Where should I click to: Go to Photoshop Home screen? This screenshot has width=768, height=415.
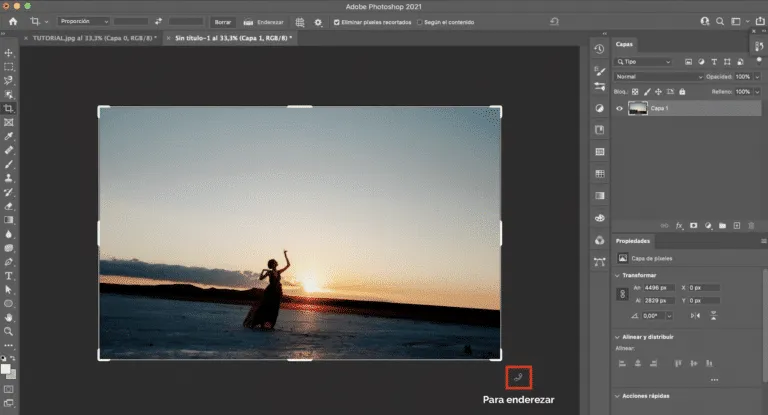(13, 22)
